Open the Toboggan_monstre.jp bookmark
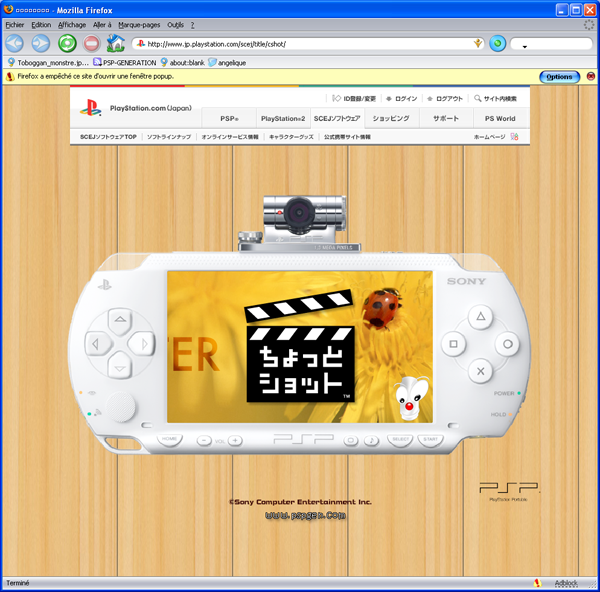 [48, 63]
